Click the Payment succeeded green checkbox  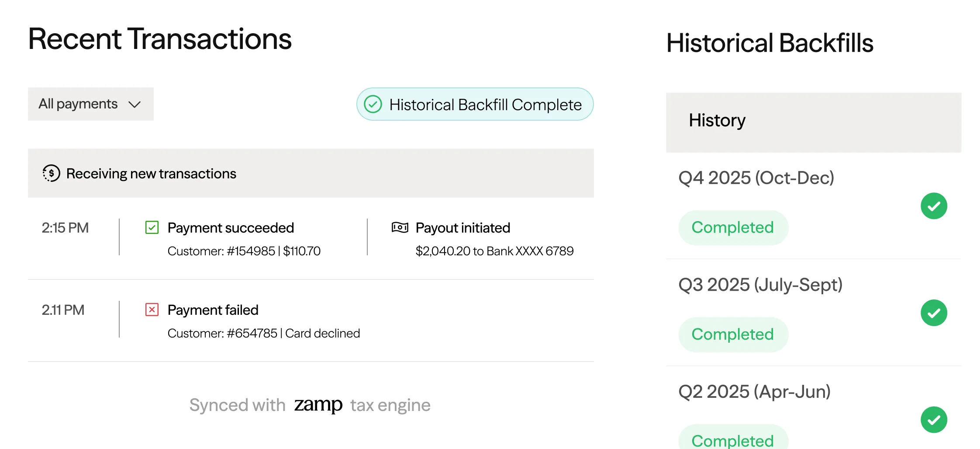tap(152, 228)
